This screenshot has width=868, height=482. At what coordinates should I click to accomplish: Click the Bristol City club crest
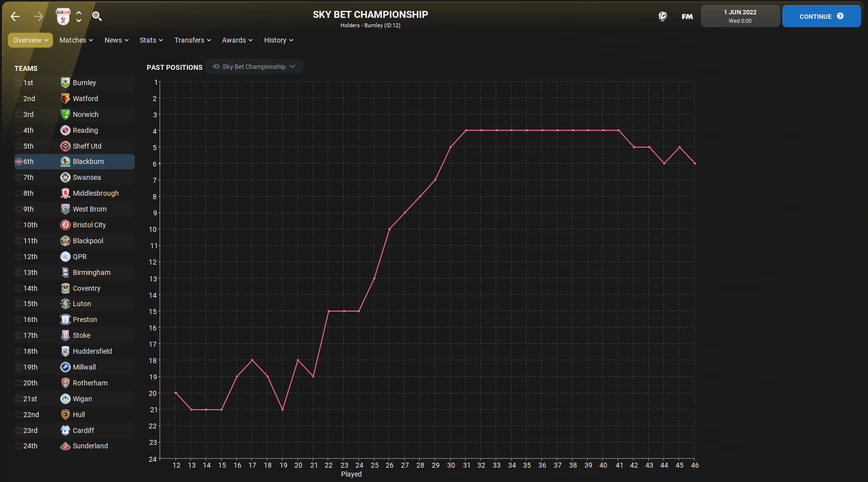tap(65, 225)
